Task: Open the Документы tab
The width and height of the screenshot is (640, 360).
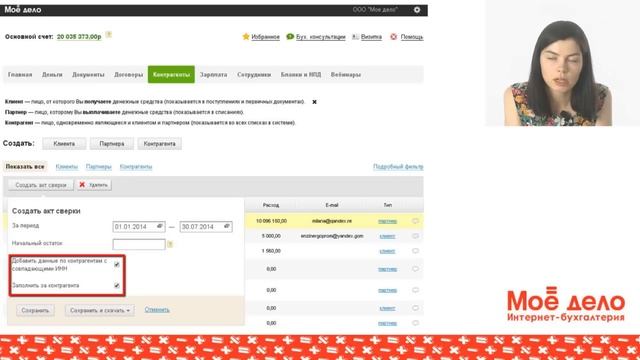Action: [88, 75]
